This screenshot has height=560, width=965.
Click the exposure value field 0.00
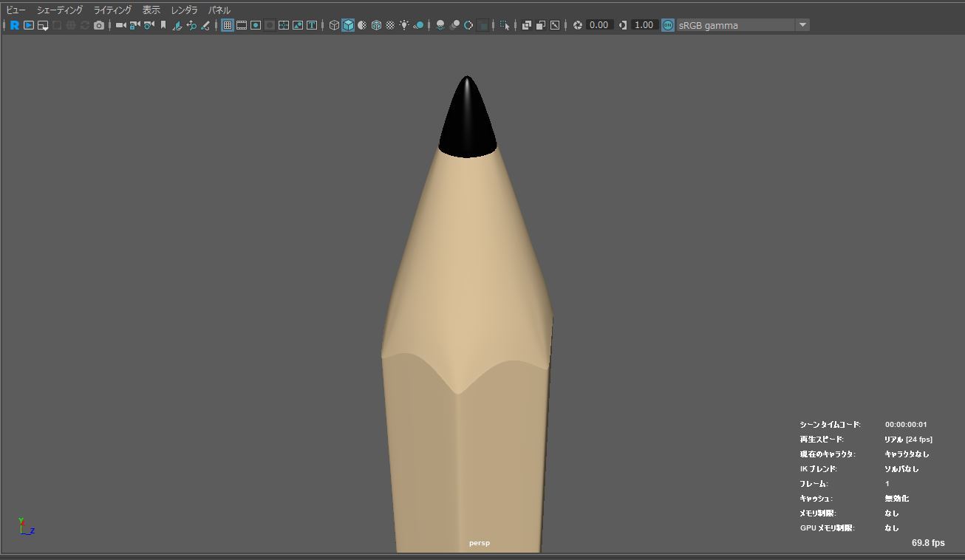point(599,25)
